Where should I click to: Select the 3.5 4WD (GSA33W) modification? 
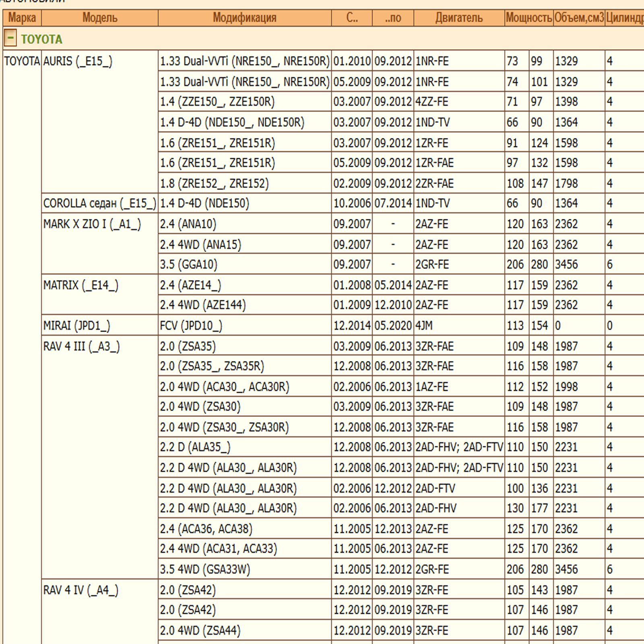coord(205,569)
